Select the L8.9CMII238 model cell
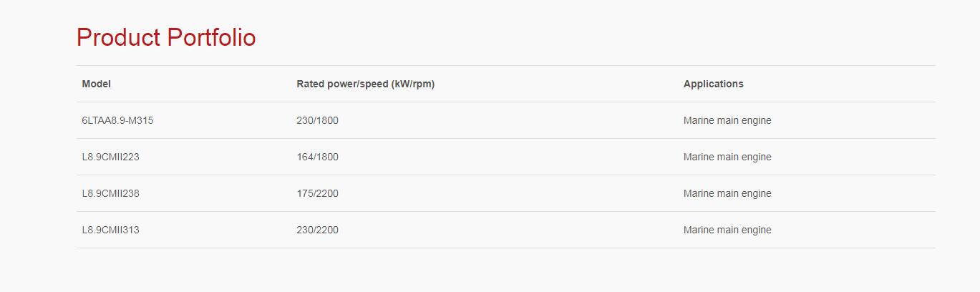The image size is (980, 292). click(x=110, y=193)
